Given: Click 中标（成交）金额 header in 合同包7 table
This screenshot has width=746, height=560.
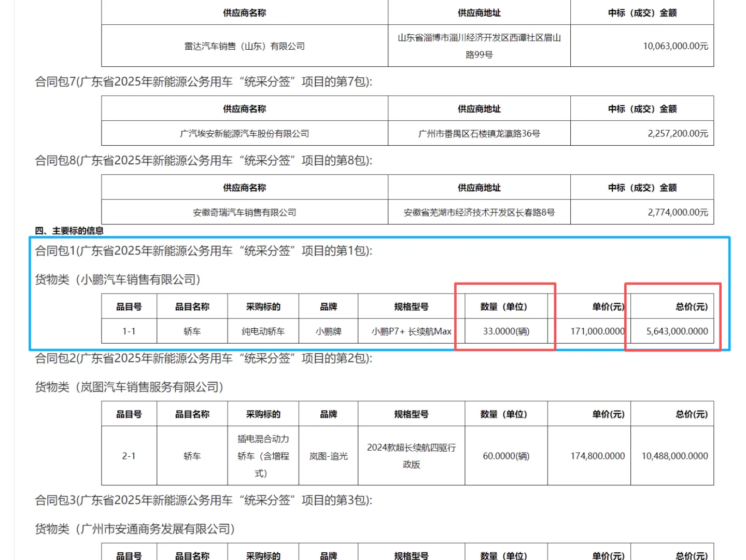Looking at the screenshot, I should tap(642, 109).
